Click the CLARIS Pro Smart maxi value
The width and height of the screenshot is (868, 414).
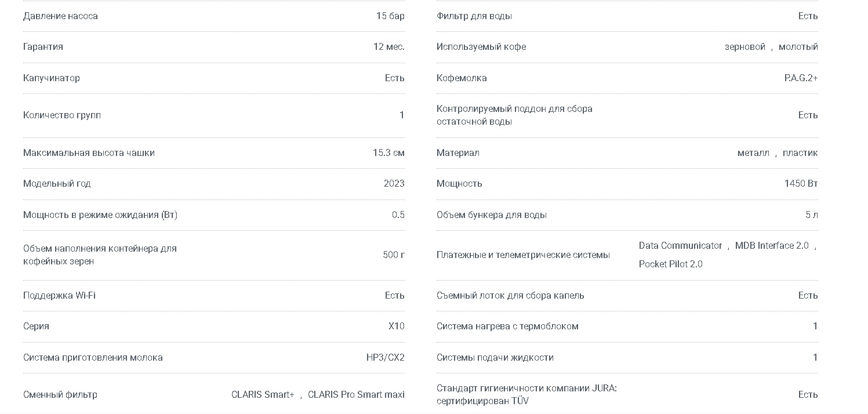coord(356,395)
